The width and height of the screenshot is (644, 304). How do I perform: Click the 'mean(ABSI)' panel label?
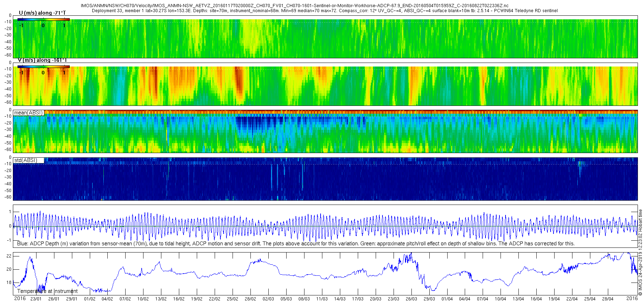pyautogui.click(x=29, y=113)
